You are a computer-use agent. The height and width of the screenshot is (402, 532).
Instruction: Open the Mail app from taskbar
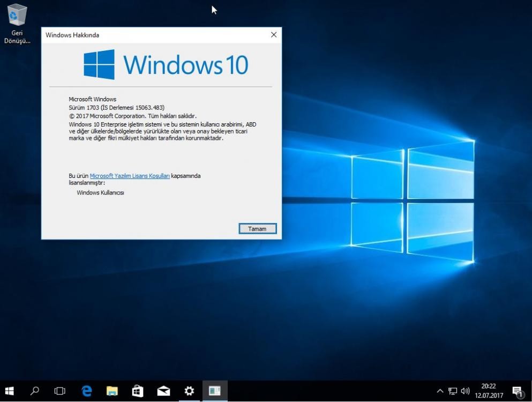click(x=163, y=391)
